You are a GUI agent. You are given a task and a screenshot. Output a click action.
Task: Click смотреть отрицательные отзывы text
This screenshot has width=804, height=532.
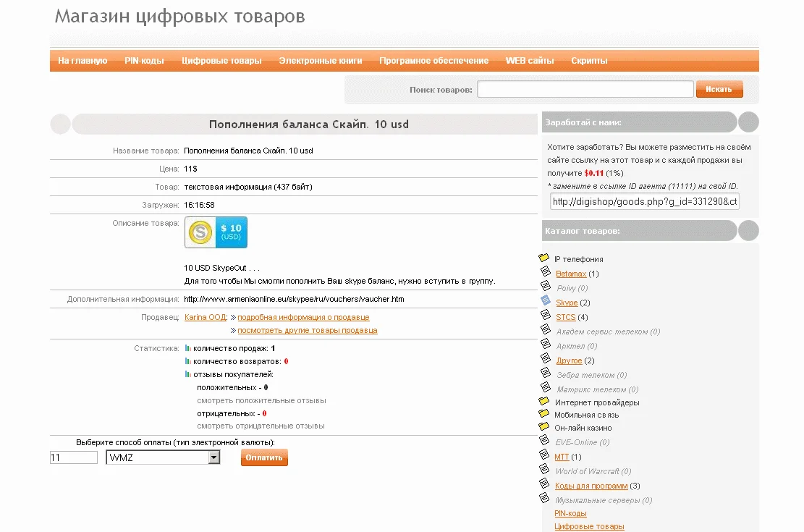pyautogui.click(x=261, y=426)
